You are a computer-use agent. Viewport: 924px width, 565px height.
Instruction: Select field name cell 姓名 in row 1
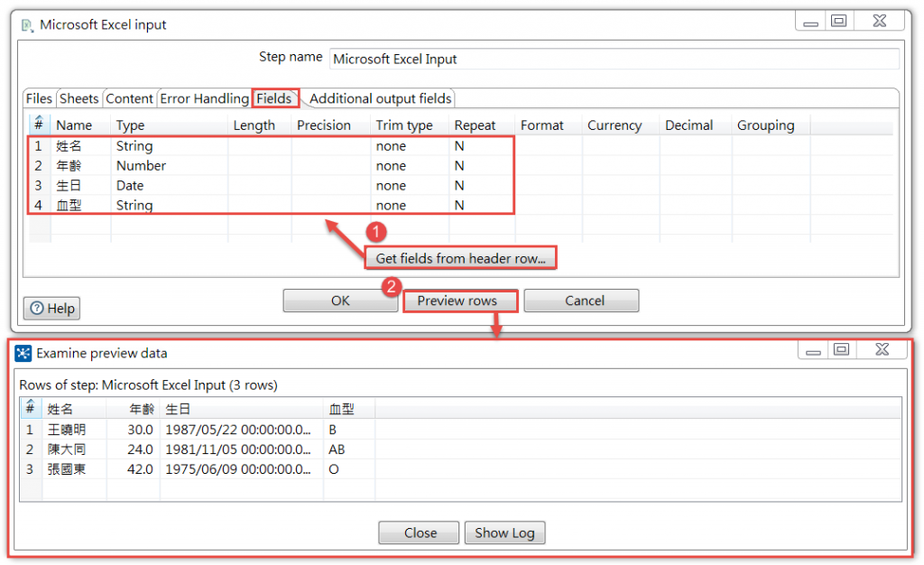(x=80, y=145)
